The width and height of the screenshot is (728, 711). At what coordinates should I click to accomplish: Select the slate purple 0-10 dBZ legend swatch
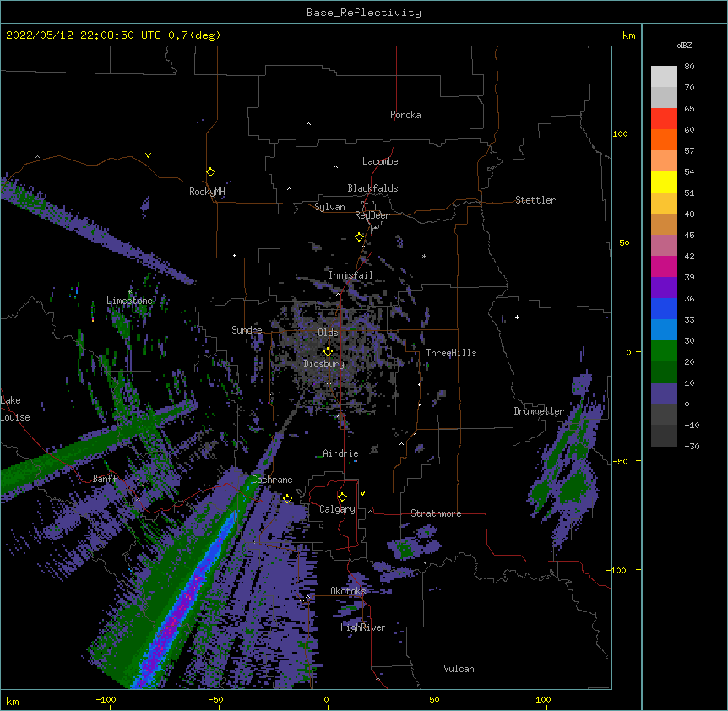point(664,393)
